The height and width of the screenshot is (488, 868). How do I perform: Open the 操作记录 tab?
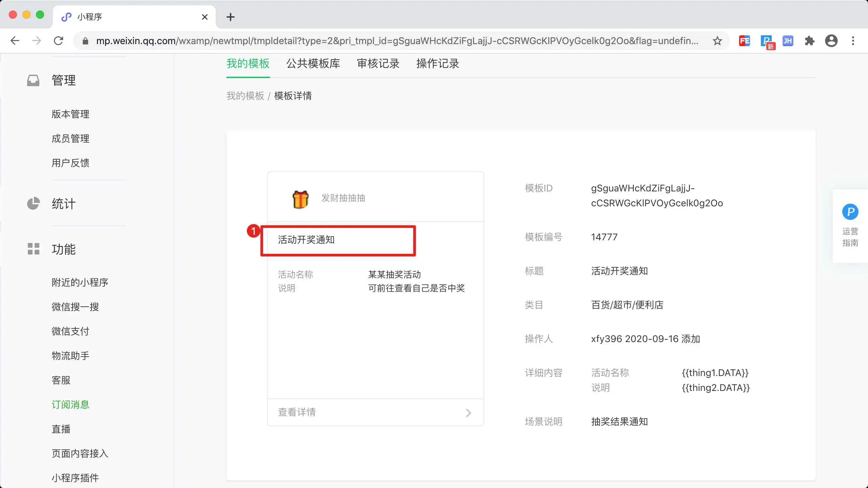(x=437, y=63)
